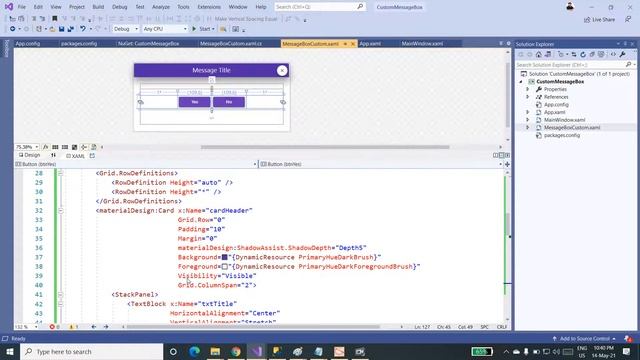Screen dimensions: 640x360
Task: Toggle designer effects fx icon
Action: [x=45, y=147]
